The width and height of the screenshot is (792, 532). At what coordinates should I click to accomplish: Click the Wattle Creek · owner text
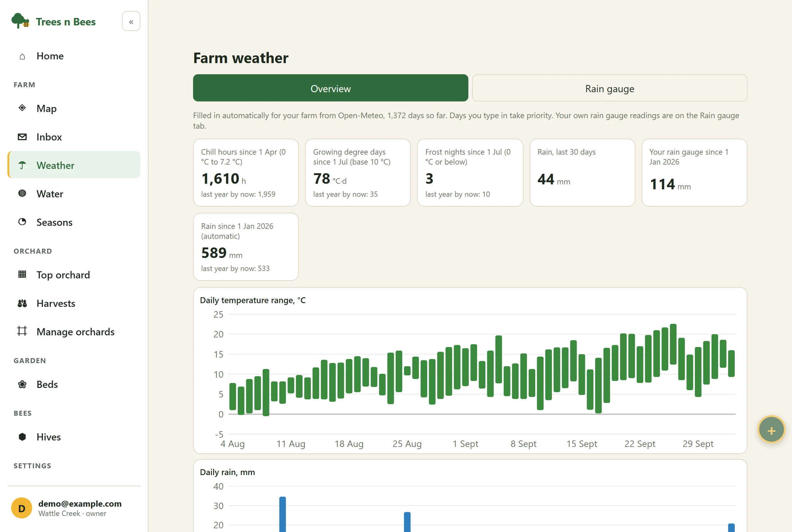point(72,514)
